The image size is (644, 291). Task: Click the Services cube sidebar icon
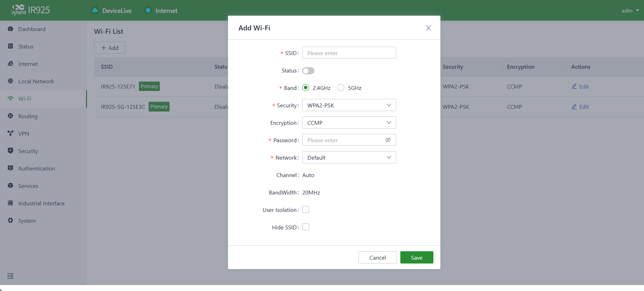[x=10, y=186]
